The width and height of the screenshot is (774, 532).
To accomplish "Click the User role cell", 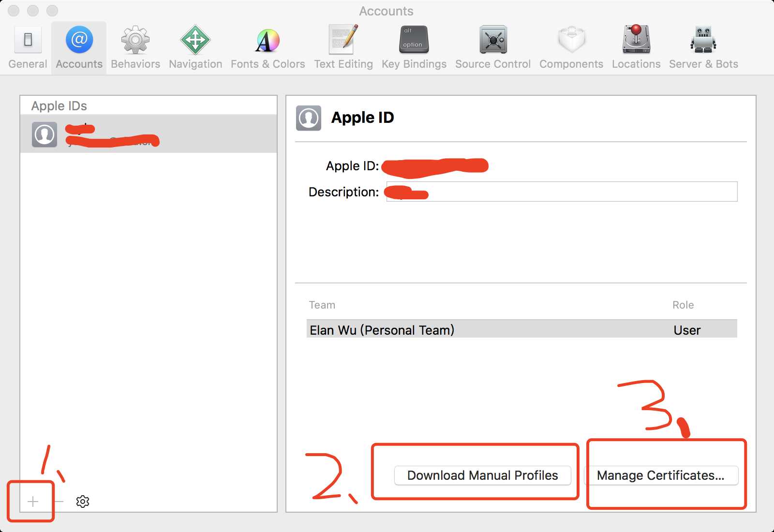I will [687, 330].
